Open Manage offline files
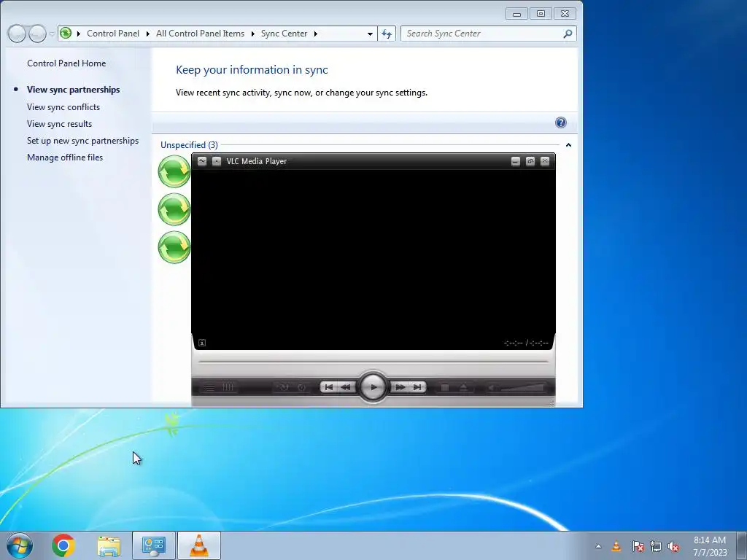This screenshot has height=560, width=747. (x=65, y=157)
